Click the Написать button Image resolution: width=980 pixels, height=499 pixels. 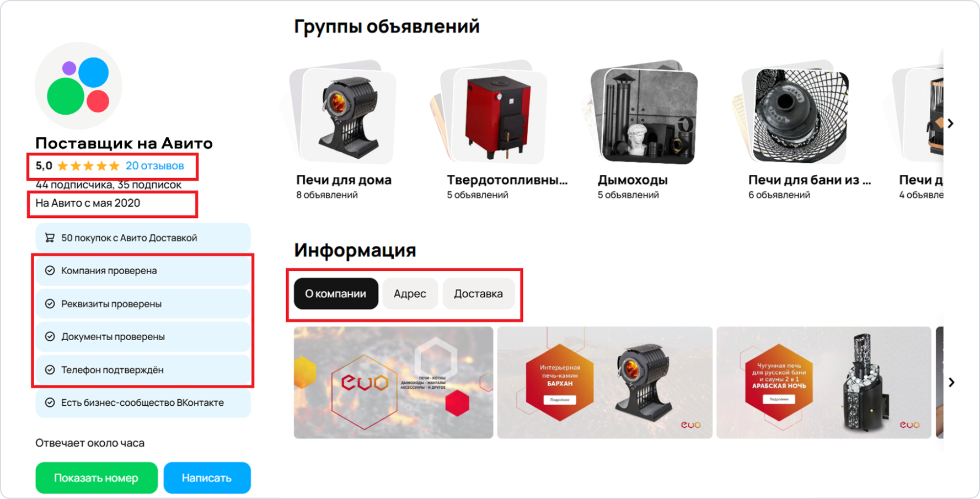click(x=207, y=478)
